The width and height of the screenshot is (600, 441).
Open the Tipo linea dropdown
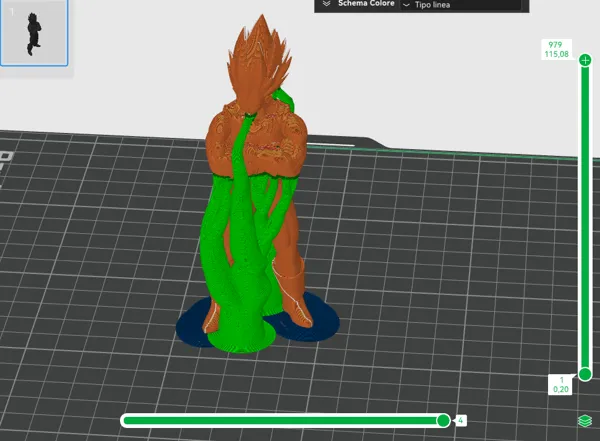(461, 5)
